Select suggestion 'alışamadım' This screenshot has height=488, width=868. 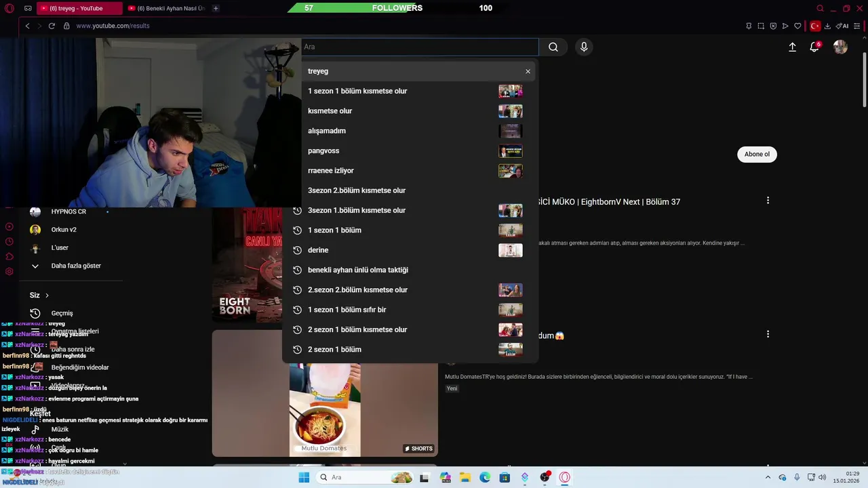(410, 131)
